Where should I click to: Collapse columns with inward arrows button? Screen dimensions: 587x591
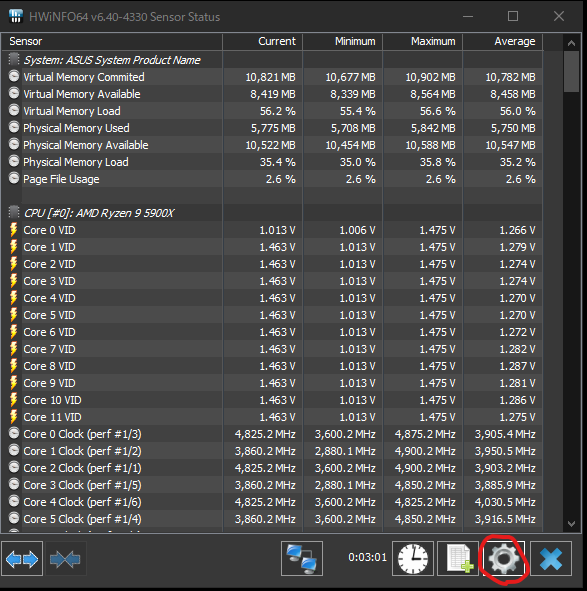click(x=65, y=558)
